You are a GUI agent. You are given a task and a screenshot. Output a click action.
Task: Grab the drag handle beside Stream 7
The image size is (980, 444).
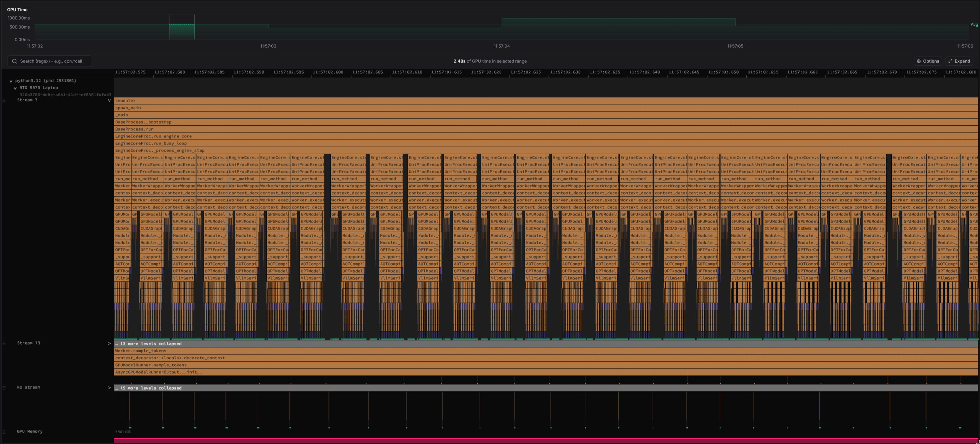4,101
